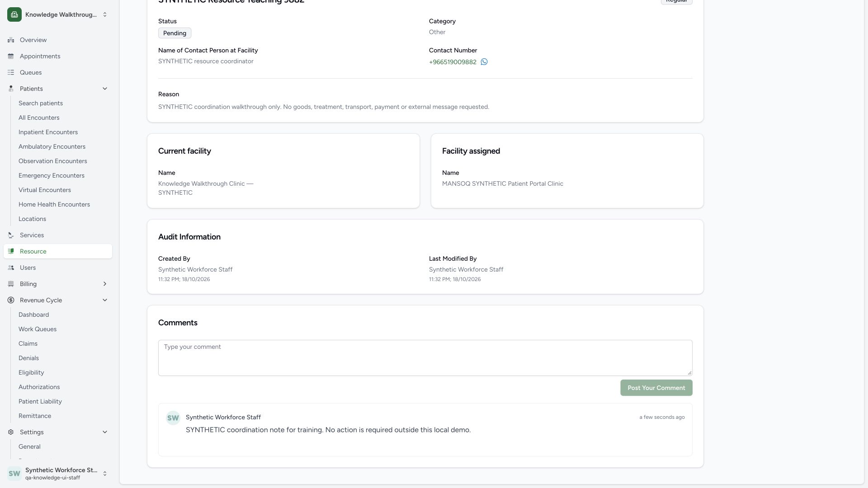This screenshot has height=488, width=868.
Task: Expand the Billing section arrow
Action: pos(105,284)
